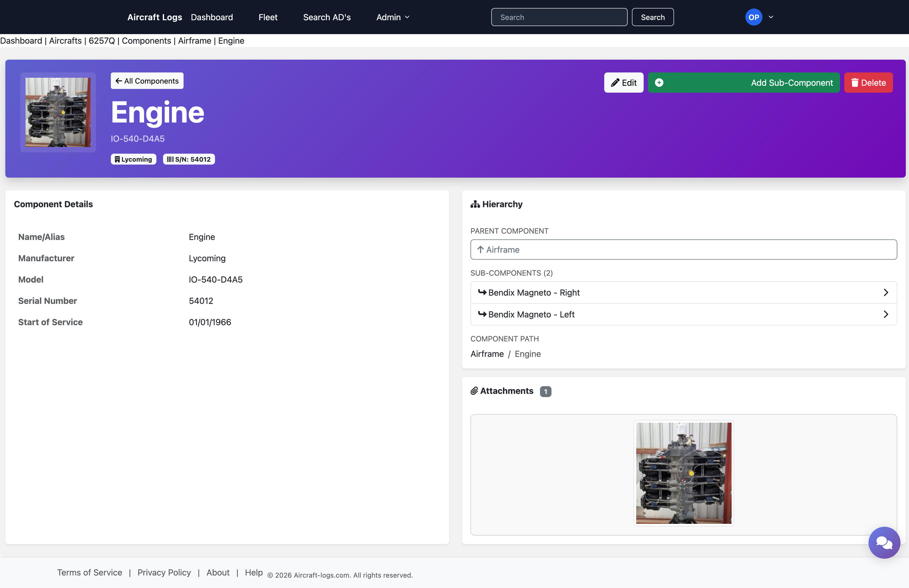Screen dimensions: 909x588
Task: Click the red Delete button
Action: point(868,83)
